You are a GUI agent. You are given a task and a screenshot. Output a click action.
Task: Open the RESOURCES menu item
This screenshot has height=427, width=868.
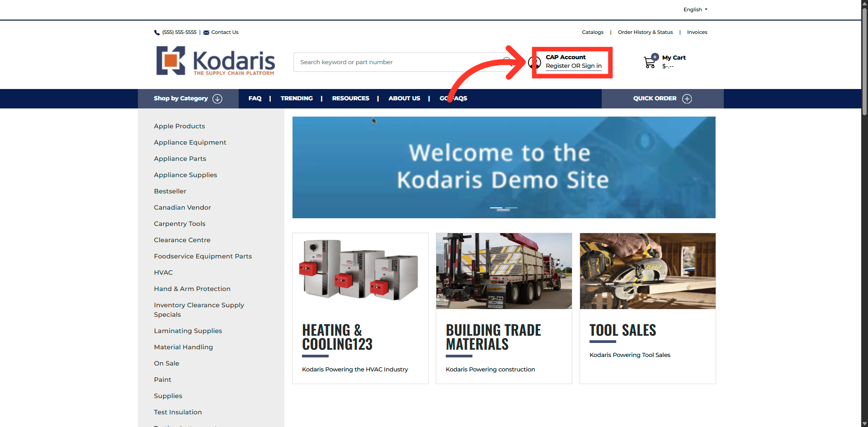click(x=351, y=99)
